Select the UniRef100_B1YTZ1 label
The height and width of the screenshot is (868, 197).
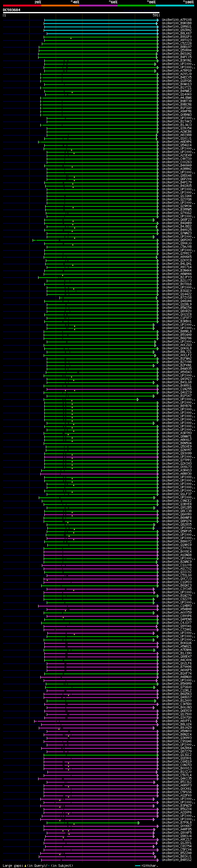point(177,88)
